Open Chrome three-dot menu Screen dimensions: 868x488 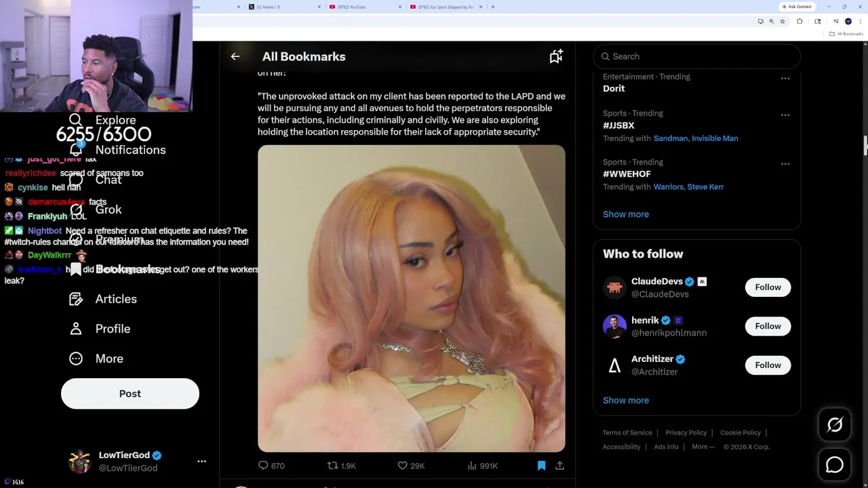pos(861,22)
